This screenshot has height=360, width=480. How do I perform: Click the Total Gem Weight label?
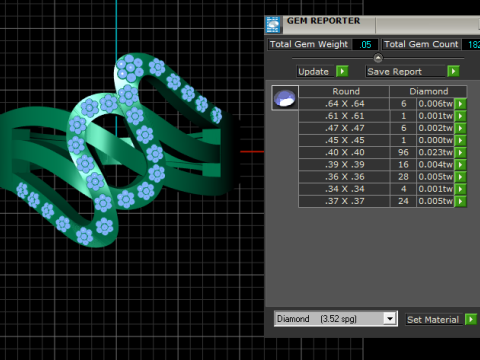(309, 44)
